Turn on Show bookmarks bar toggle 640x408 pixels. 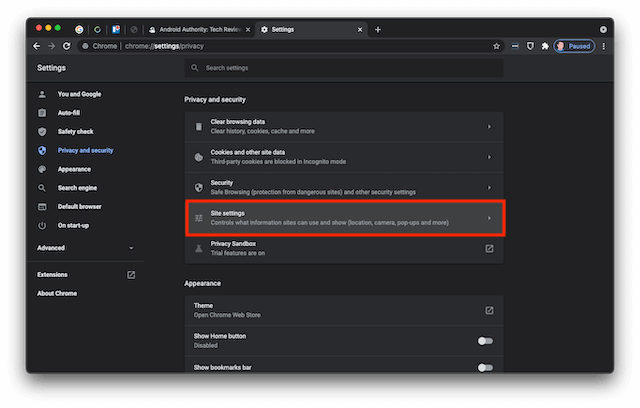(485, 368)
